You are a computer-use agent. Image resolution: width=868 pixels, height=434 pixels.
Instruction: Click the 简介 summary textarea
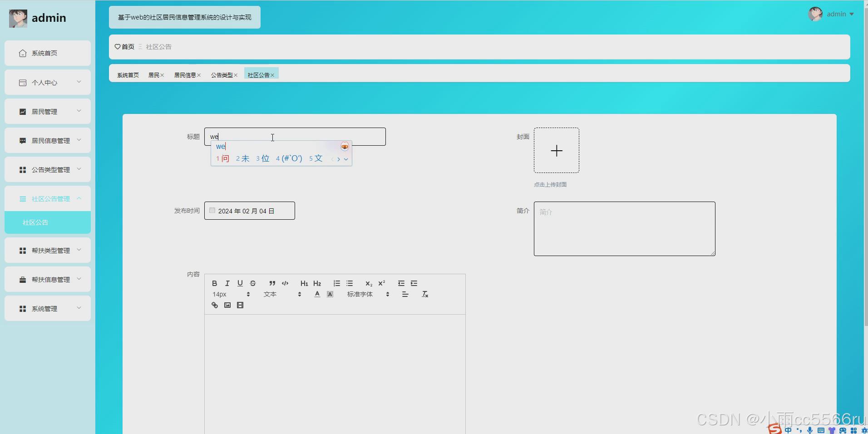pyautogui.click(x=625, y=229)
